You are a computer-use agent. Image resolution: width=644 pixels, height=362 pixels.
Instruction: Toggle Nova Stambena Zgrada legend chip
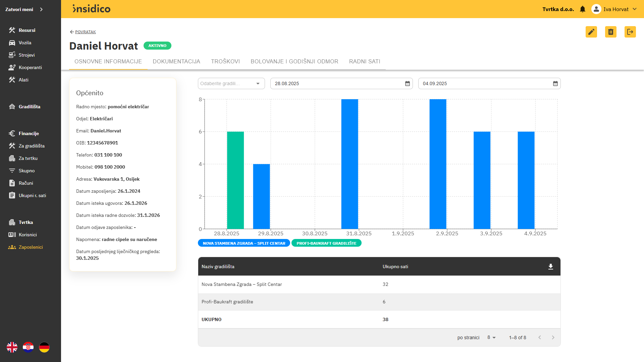coord(244,243)
